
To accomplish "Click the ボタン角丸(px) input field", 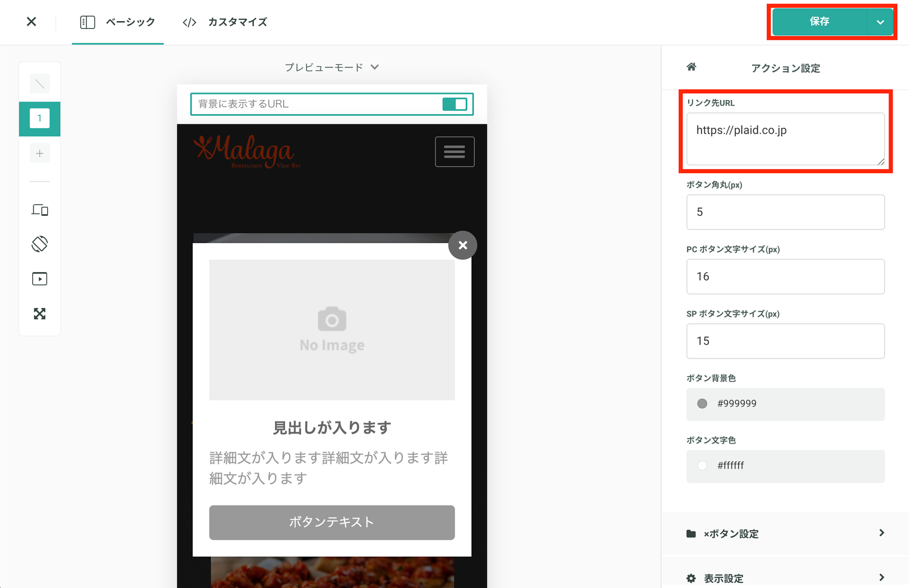I will 785,212.
